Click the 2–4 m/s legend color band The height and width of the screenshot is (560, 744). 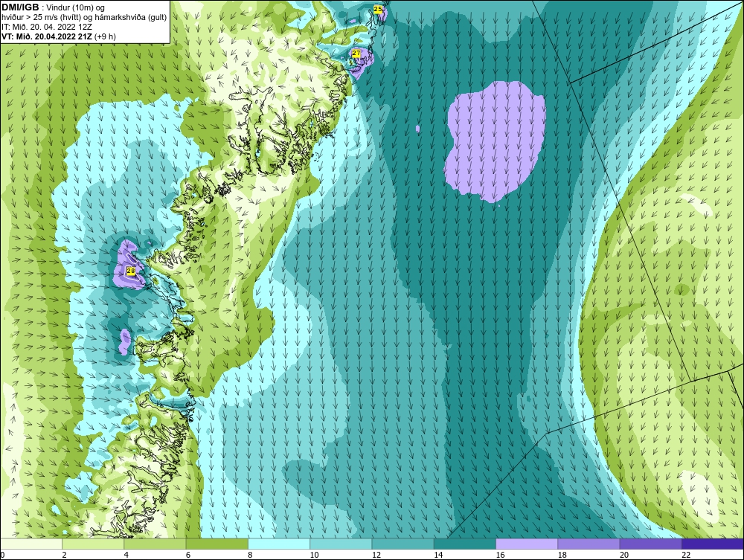pyautogui.click(x=93, y=544)
